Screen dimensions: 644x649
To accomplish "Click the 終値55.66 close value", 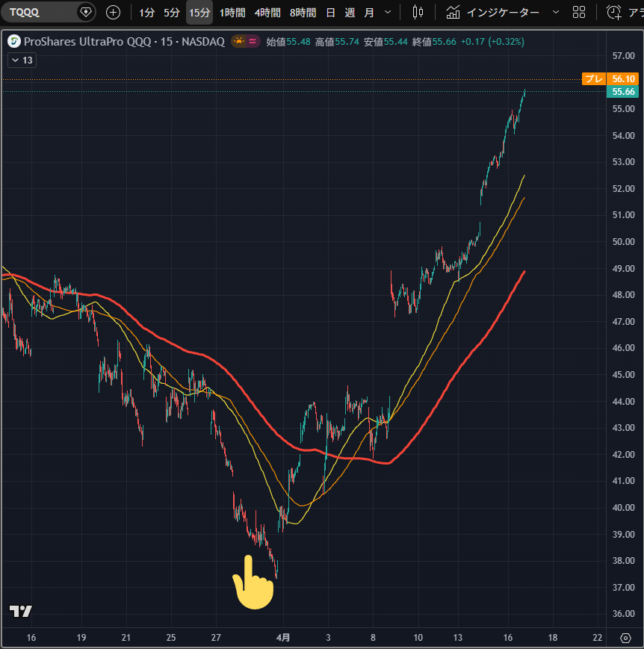I will tap(434, 42).
